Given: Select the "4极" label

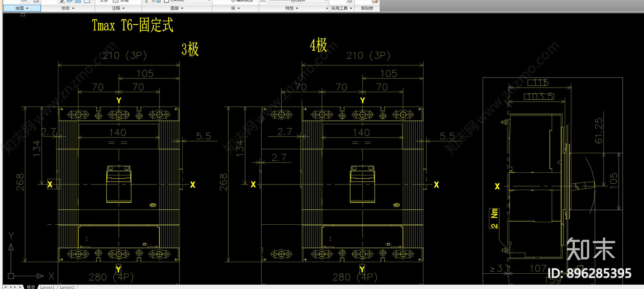Looking at the screenshot, I should pyautogui.click(x=318, y=45).
